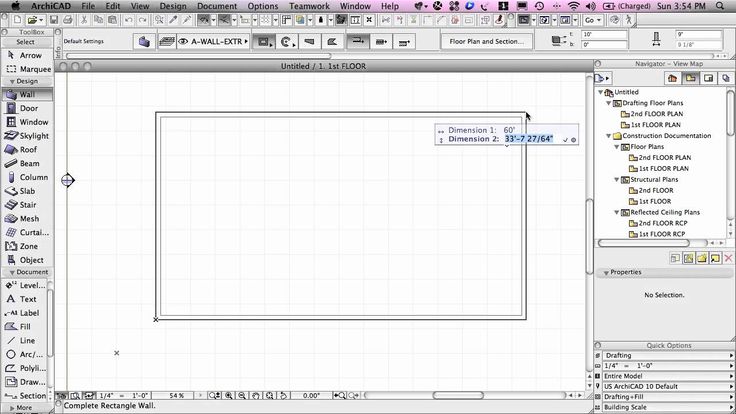Image resolution: width=736 pixels, height=414 pixels.
Task: Activate the Roof tool
Action: tap(27, 149)
